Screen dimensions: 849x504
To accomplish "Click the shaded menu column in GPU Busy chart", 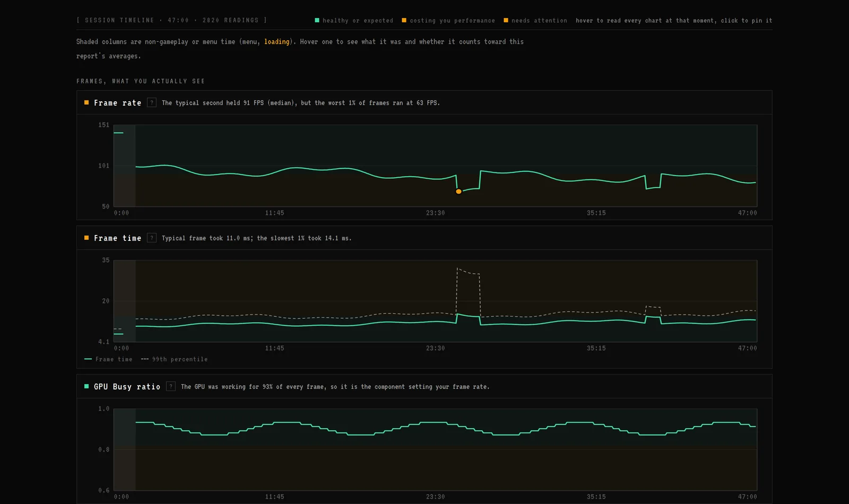I will point(125,449).
